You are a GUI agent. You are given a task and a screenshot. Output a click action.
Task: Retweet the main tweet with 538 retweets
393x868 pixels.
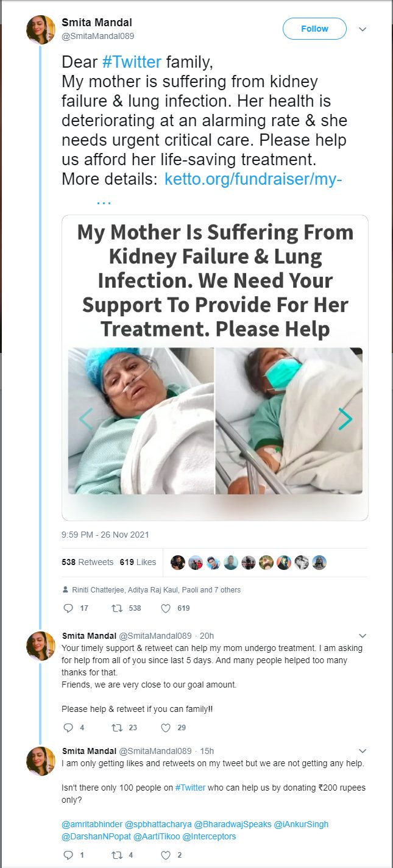point(116,608)
